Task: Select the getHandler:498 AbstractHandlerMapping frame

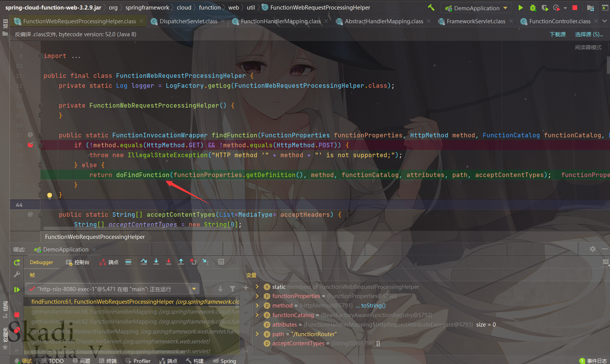Action: 132,332
